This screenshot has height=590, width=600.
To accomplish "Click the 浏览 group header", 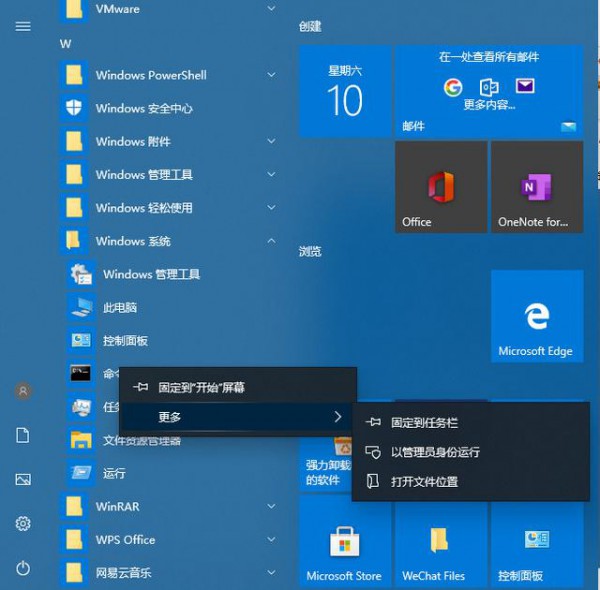I will point(310,251).
